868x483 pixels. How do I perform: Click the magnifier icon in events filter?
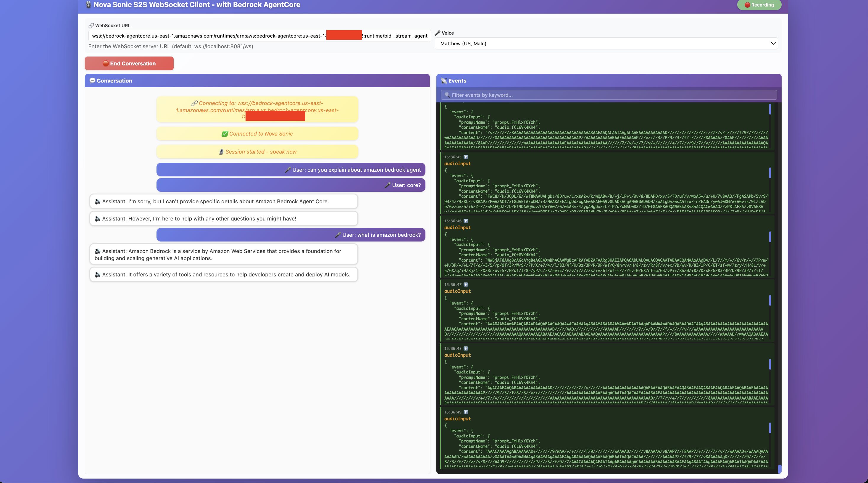[x=447, y=95]
